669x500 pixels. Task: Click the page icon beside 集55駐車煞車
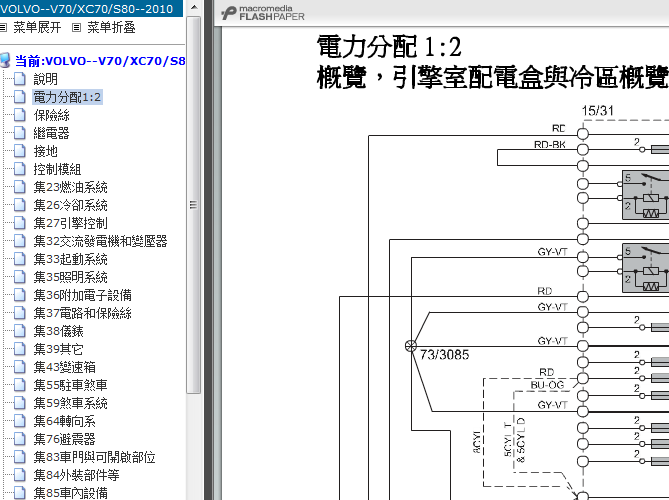pyautogui.click(x=20, y=385)
